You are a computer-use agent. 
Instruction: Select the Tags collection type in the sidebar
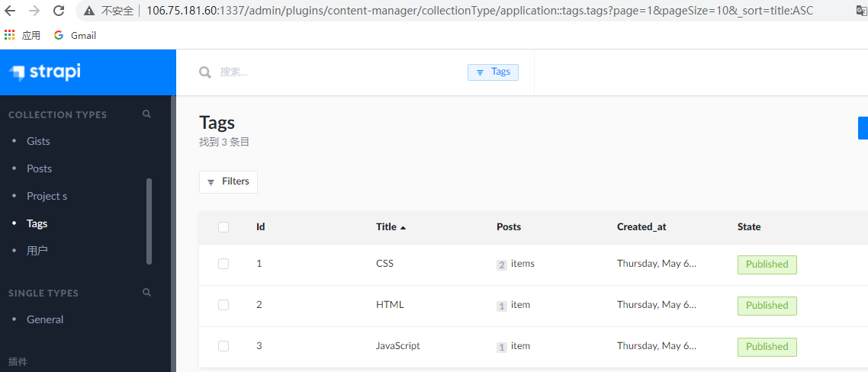tap(37, 223)
